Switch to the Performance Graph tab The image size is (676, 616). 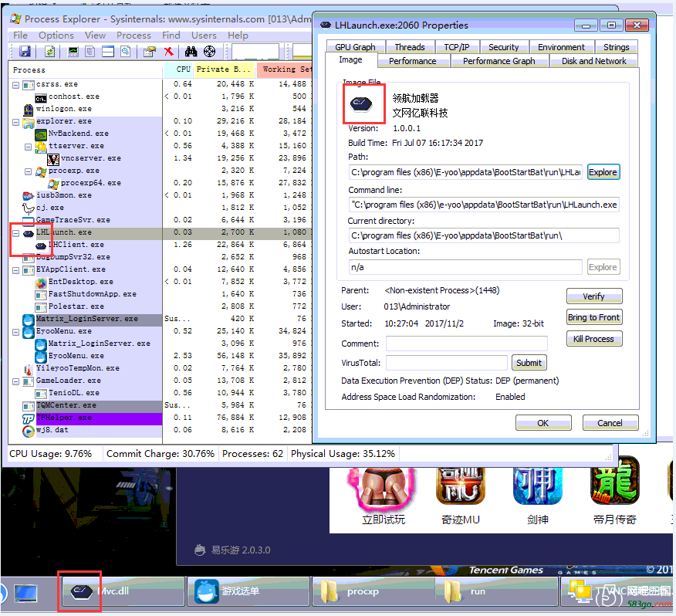499,61
